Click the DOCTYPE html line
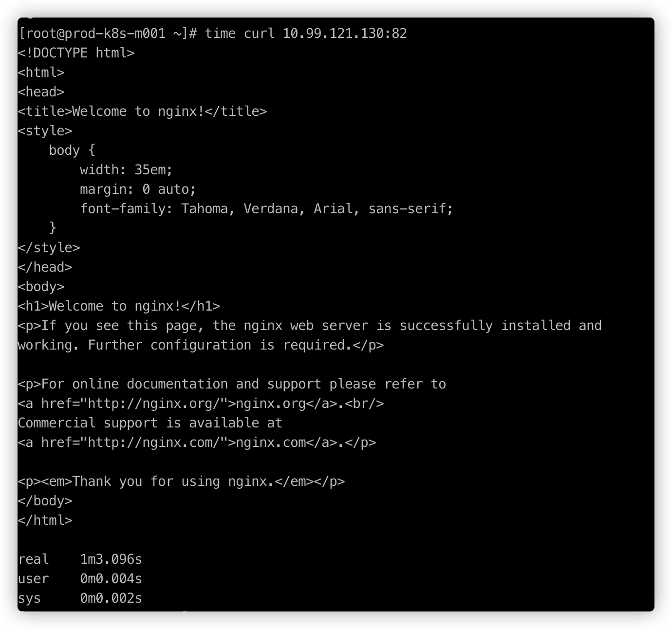This screenshot has height=629, width=672. click(x=76, y=53)
